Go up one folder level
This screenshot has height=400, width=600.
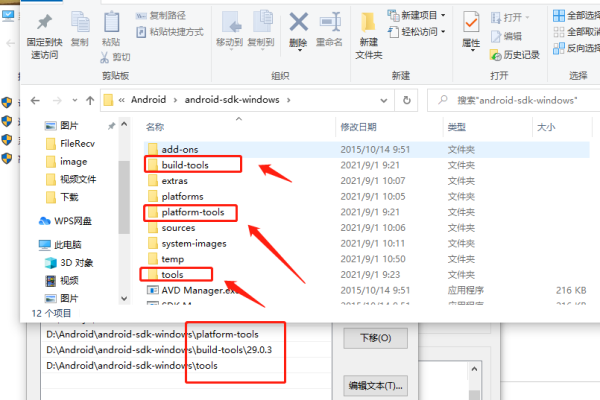pyautogui.click(x=90, y=101)
